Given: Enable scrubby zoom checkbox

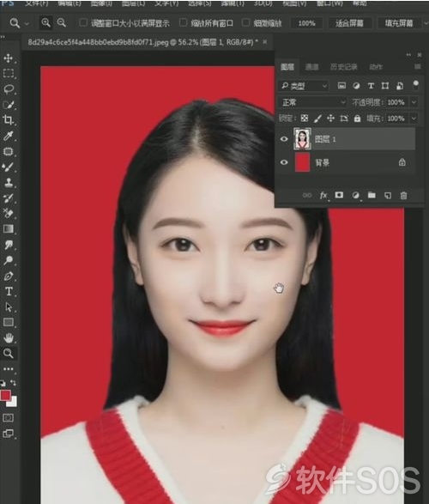Looking at the screenshot, I should 245,22.
